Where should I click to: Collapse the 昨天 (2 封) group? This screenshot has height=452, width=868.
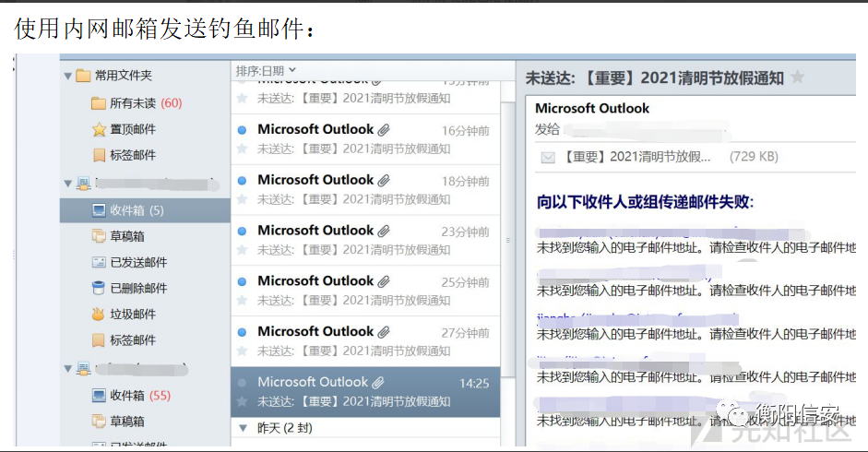click(243, 428)
